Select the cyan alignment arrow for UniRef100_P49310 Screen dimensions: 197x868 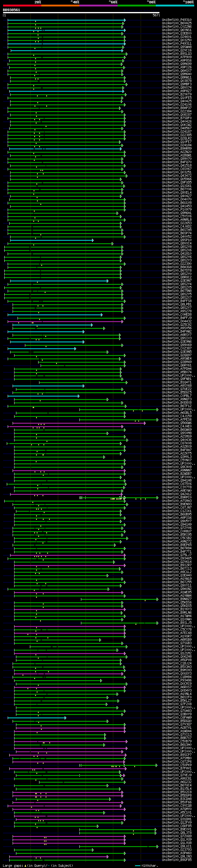pyautogui.click(x=66, y=20)
